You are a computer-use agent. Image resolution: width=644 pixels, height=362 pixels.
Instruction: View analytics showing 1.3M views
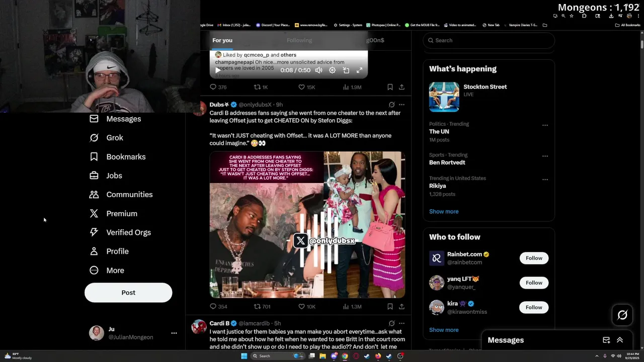(352, 306)
